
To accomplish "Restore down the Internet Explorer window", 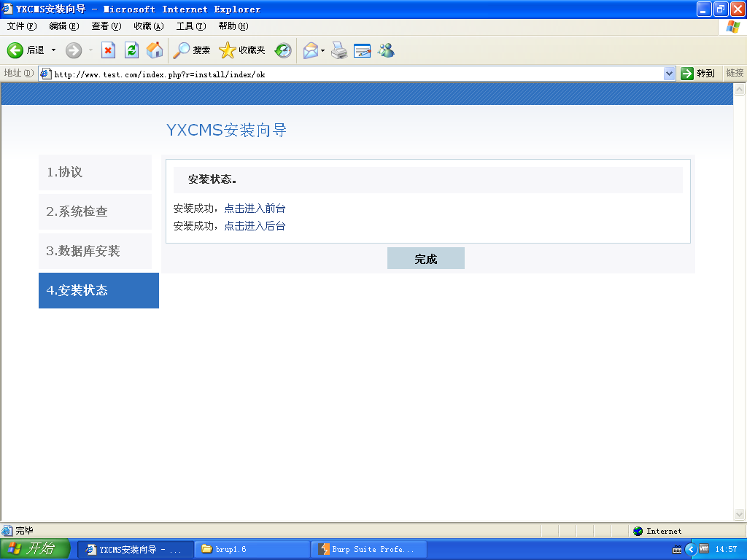I will pos(720,9).
